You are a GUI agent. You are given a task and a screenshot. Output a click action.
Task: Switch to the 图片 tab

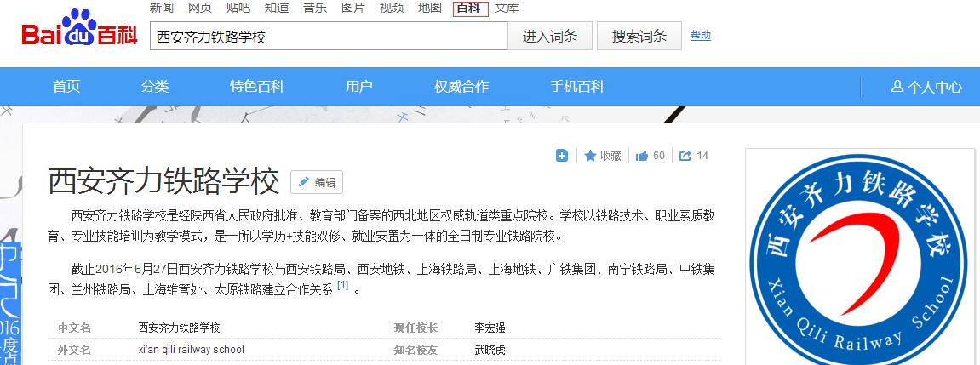click(353, 9)
